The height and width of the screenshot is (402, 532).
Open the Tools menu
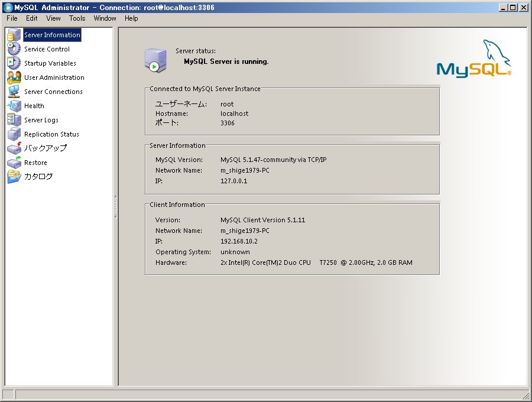[x=77, y=18]
